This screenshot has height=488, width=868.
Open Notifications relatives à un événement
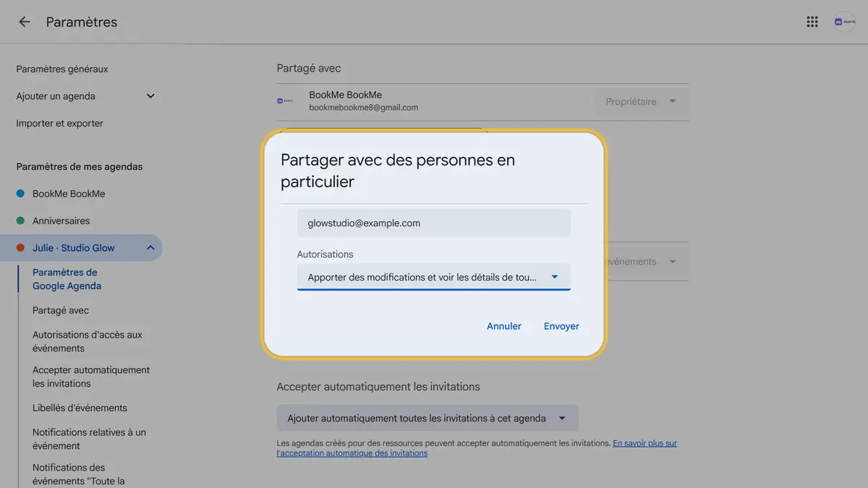coord(89,439)
